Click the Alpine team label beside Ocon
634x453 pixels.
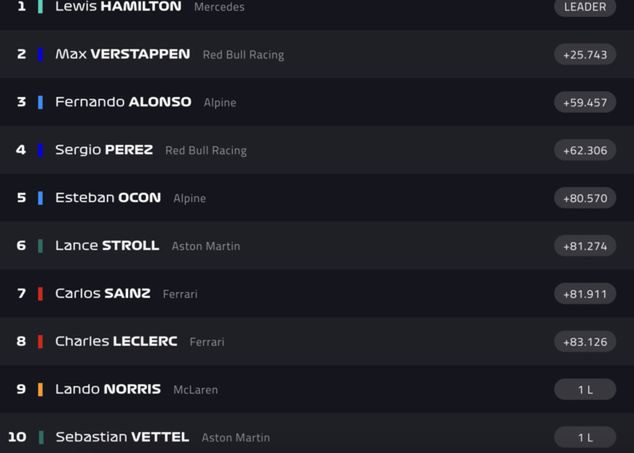189,198
